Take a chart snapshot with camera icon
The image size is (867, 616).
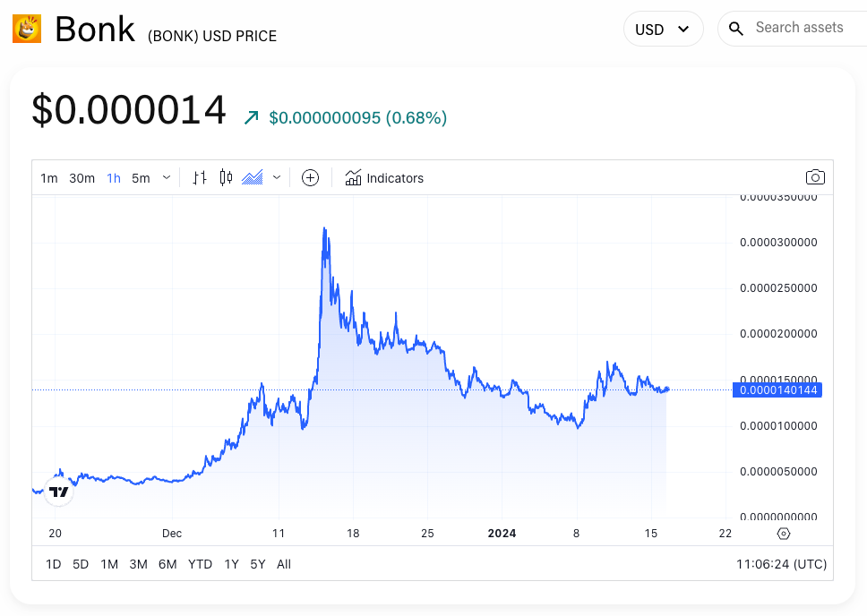[815, 177]
